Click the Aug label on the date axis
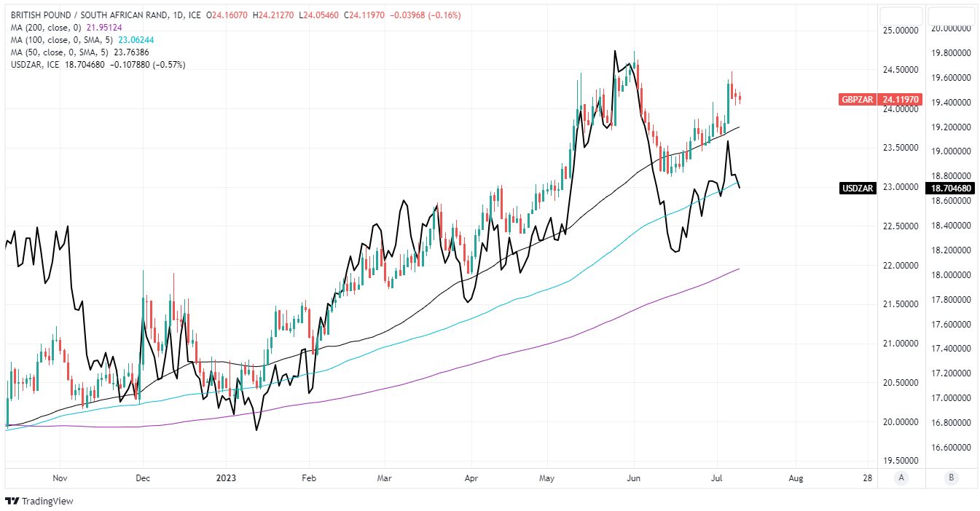 [x=796, y=478]
